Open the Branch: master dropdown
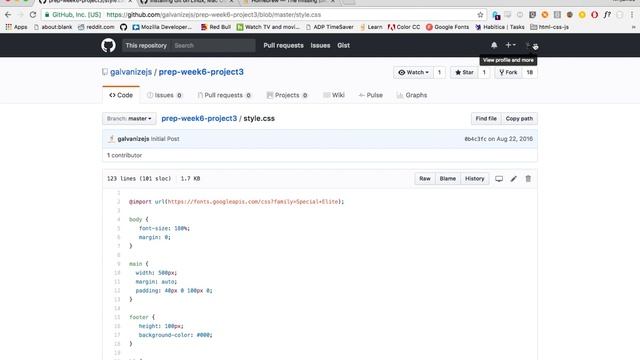Screen dimensions: 640x360 (x=129, y=118)
